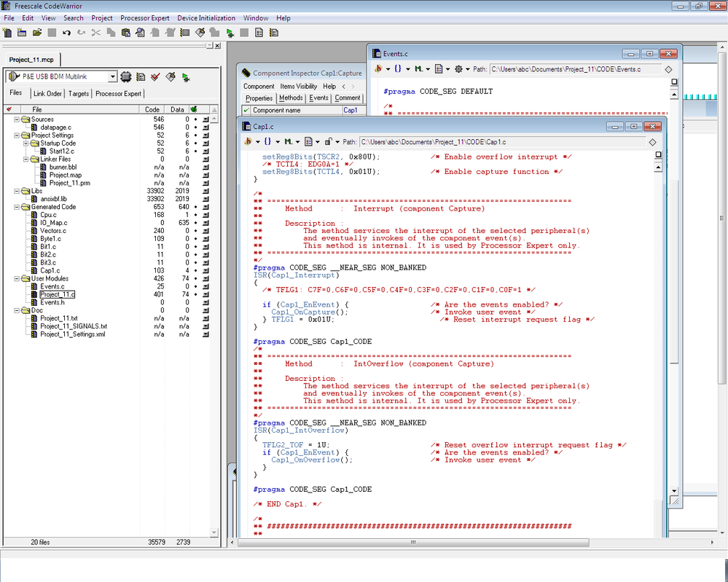This screenshot has width=728, height=582.
Task: Toggle the file lock icon in Cap1.c
Action: pos(329,141)
